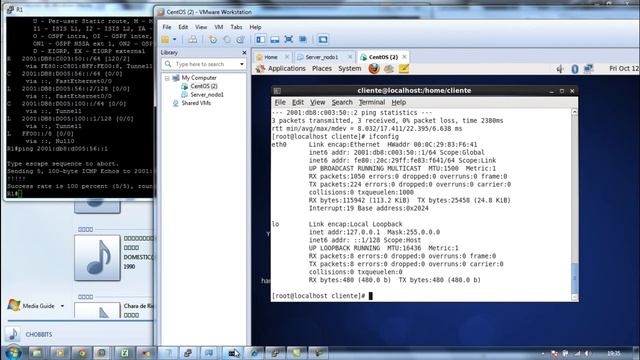
Task: Open Chrome from the taskbar
Action: click(82, 353)
